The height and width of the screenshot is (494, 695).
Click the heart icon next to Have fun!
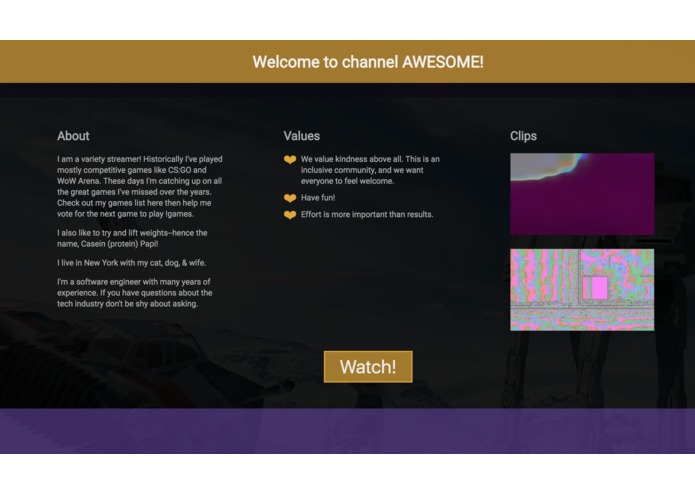[290, 198]
